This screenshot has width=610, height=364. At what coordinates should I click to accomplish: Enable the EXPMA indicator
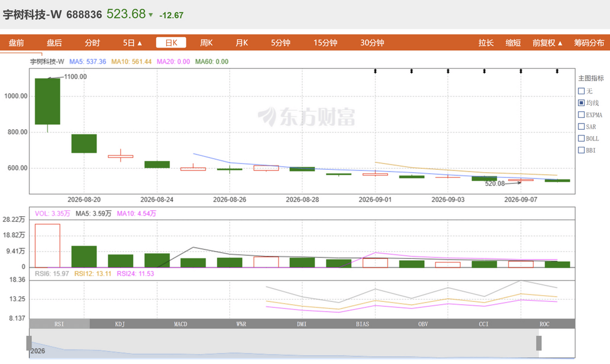click(581, 115)
